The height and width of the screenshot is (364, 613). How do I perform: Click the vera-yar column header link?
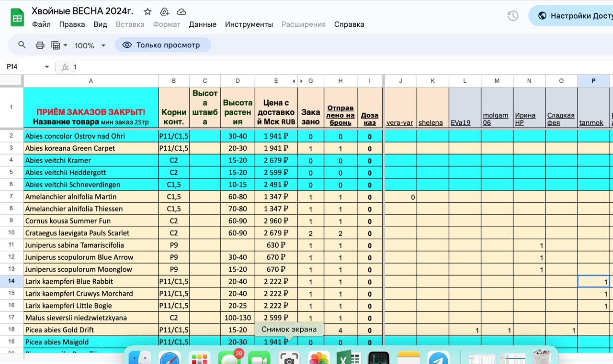pos(400,122)
